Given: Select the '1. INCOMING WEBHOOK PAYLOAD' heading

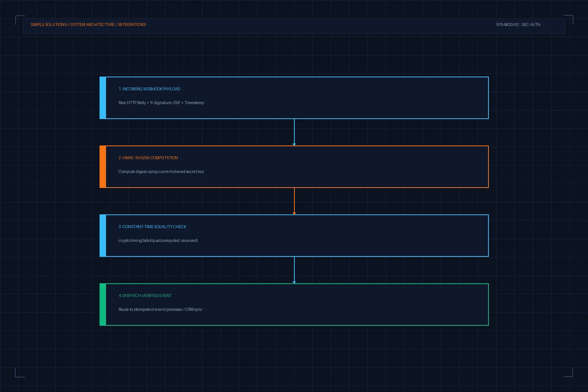Looking at the screenshot, I should point(149,89).
